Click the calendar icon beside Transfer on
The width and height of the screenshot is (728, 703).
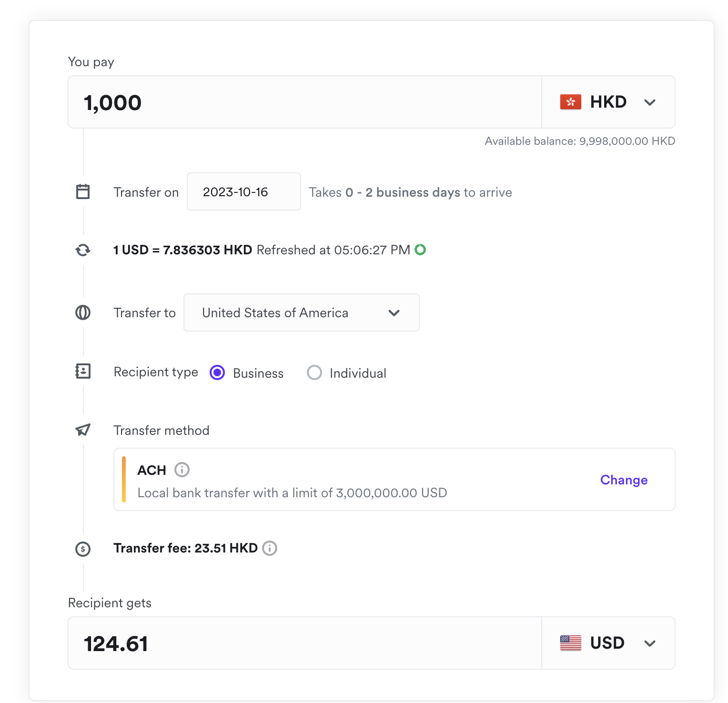pos(83,191)
